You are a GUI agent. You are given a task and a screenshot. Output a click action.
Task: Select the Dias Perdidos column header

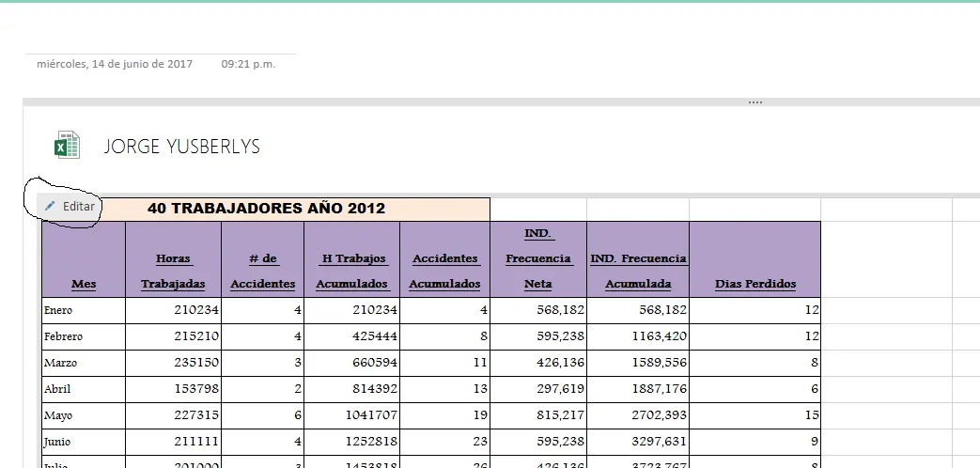(x=755, y=259)
